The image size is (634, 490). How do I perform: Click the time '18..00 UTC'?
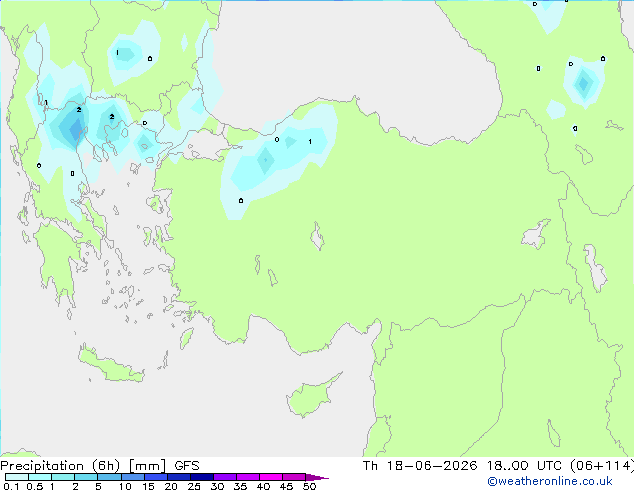[x=524, y=466]
